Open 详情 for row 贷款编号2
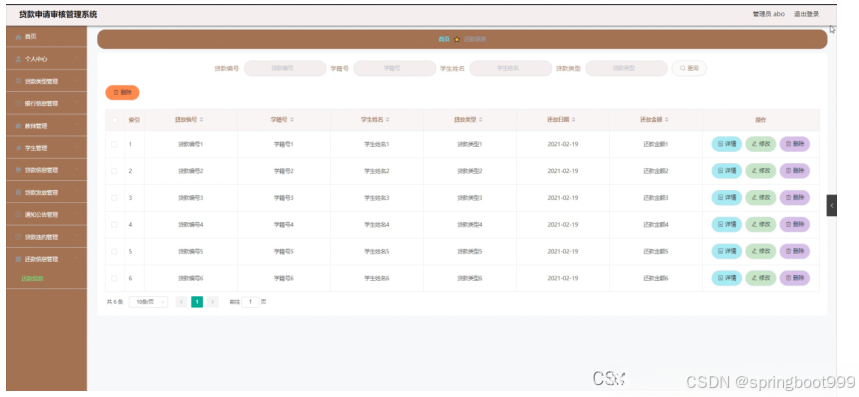The width and height of the screenshot is (859, 397). point(726,171)
